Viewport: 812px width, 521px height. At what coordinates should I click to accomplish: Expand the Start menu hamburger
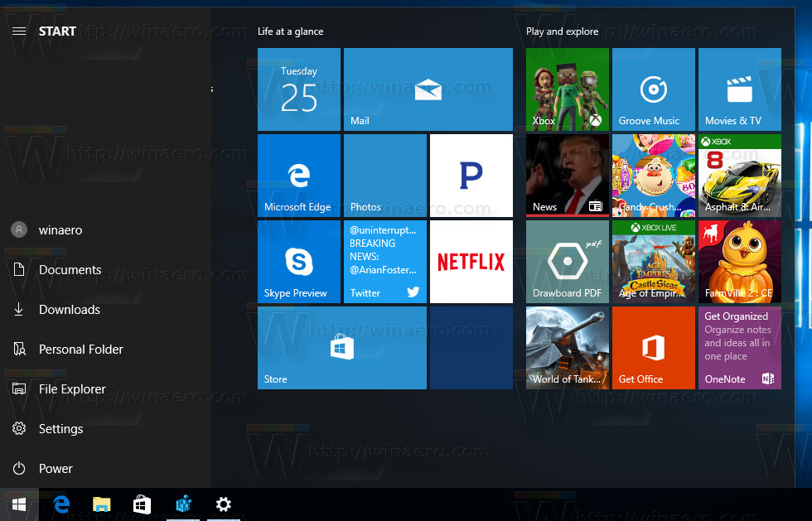[x=18, y=31]
